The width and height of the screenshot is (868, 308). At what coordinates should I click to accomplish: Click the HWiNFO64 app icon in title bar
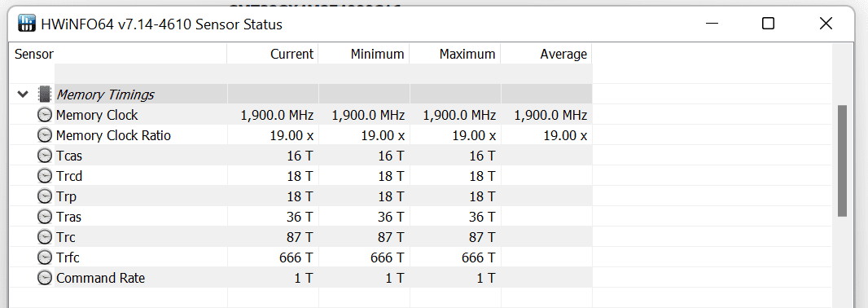point(27,24)
